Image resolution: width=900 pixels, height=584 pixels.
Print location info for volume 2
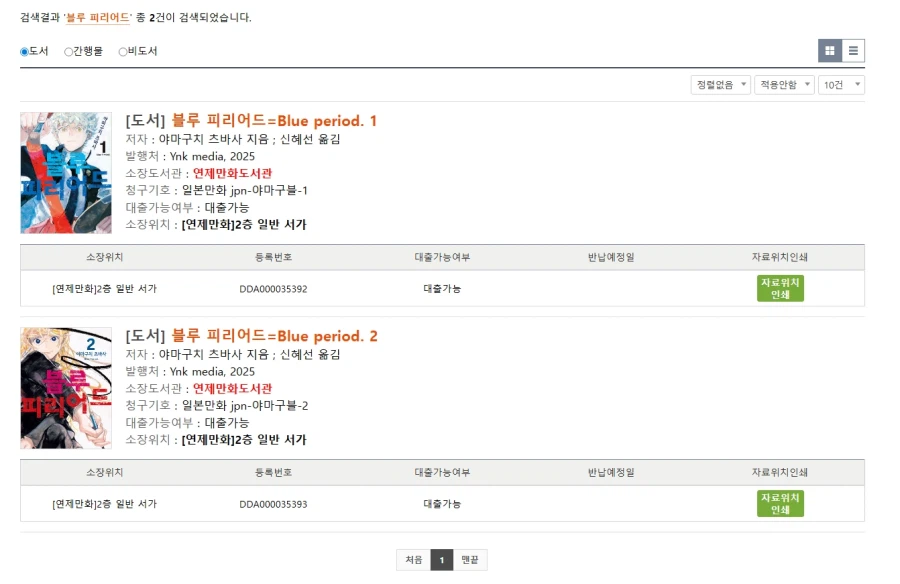[x=779, y=503]
